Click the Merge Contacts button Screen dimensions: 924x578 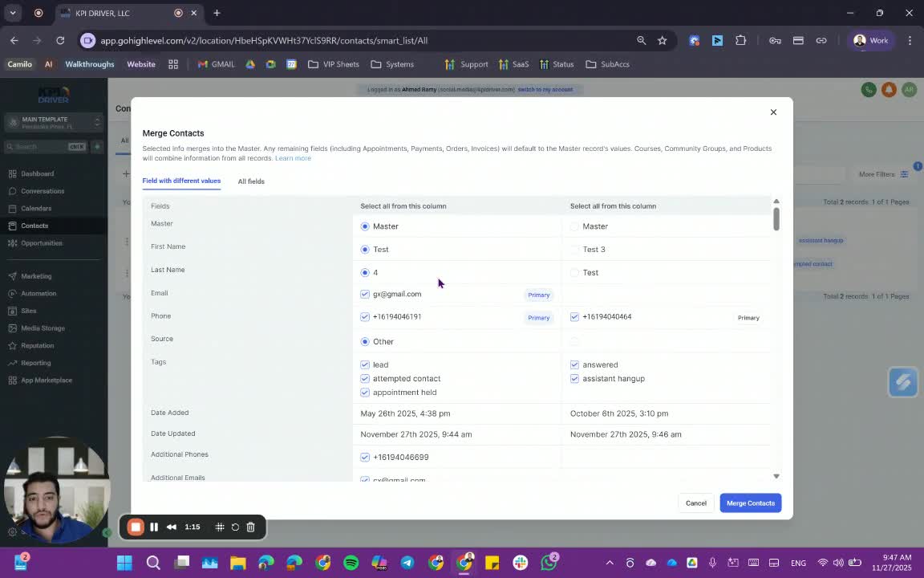pyautogui.click(x=750, y=503)
